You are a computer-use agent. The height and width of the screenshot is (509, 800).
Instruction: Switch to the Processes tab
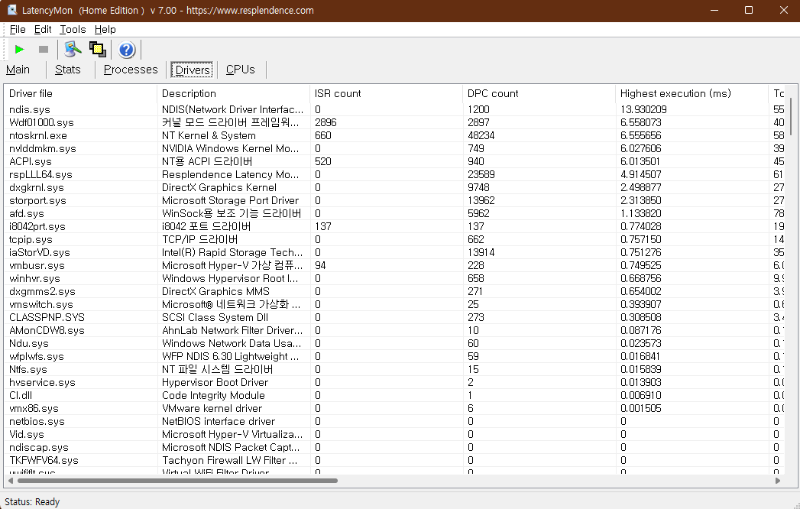131,70
